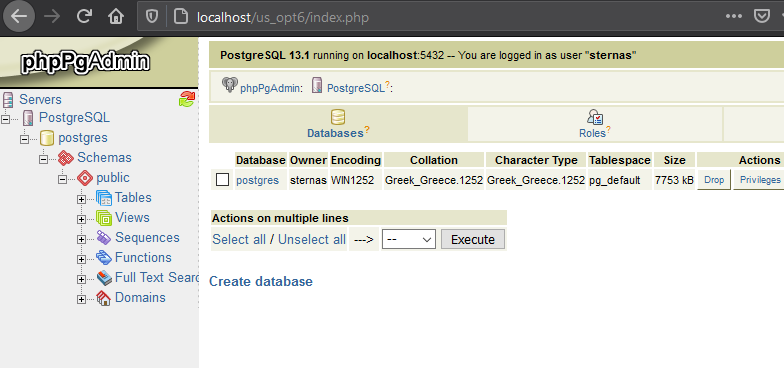Switch to the Databases tab
This screenshot has width=784, height=368.
click(x=338, y=124)
